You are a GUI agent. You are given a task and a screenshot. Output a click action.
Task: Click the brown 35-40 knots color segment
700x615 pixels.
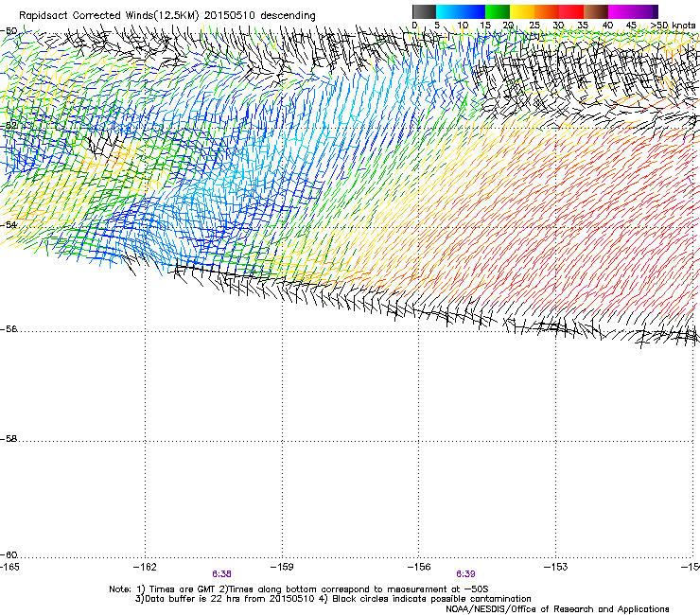[596, 11]
